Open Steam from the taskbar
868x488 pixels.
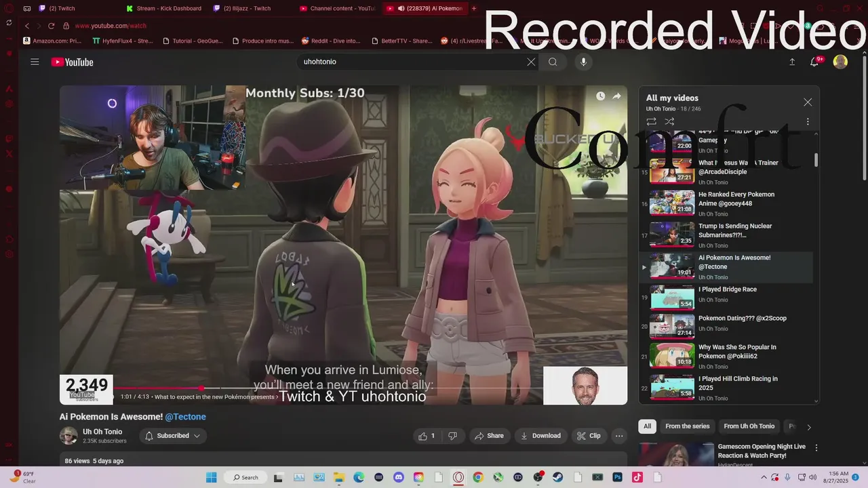(557, 477)
